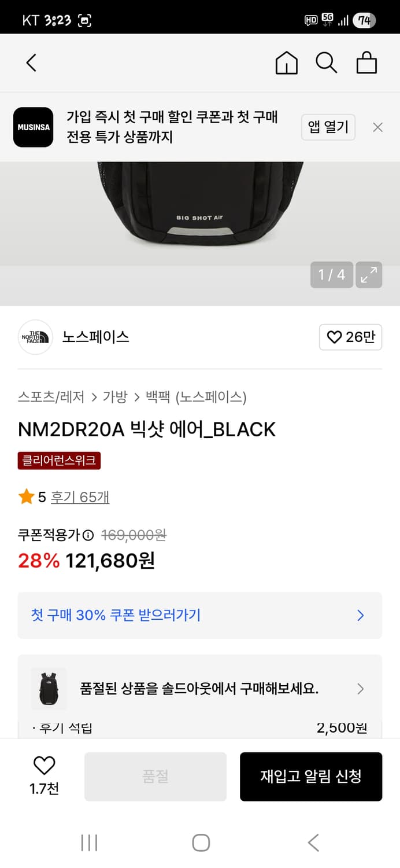Open search with the magnifier icon

coord(327,62)
